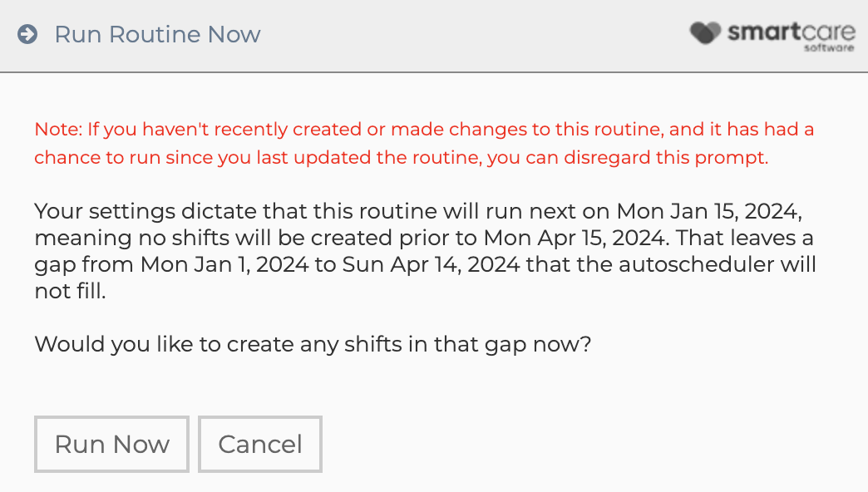The image size is (868, 492).
Task: Select the Run Routine Now header title
Action: pos(157,34)
